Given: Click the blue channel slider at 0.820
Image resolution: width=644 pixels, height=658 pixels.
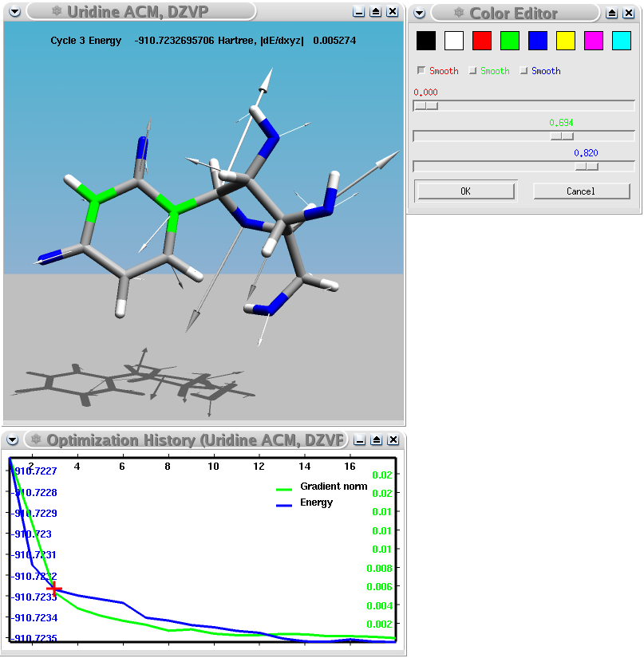Looking at the screenshot, I should (x=587, y=167).
